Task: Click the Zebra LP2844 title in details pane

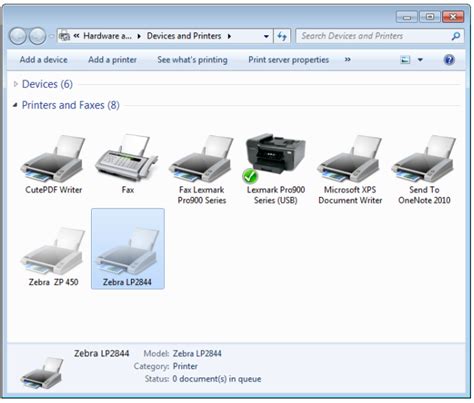Action: click(x=101, y=353)
